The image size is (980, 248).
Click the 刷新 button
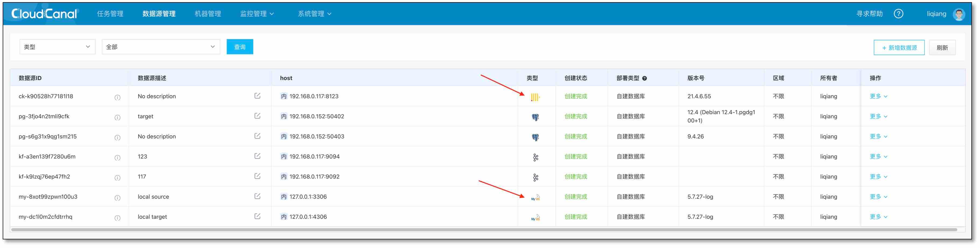click(942, 48)
